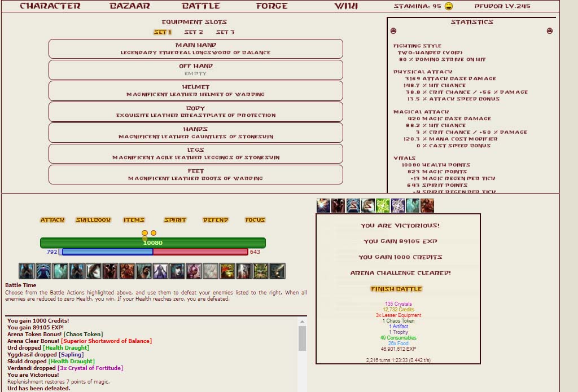Screen dimensions: 578x392
Task: Select equipment Set 1
Action: pos(163,32)
